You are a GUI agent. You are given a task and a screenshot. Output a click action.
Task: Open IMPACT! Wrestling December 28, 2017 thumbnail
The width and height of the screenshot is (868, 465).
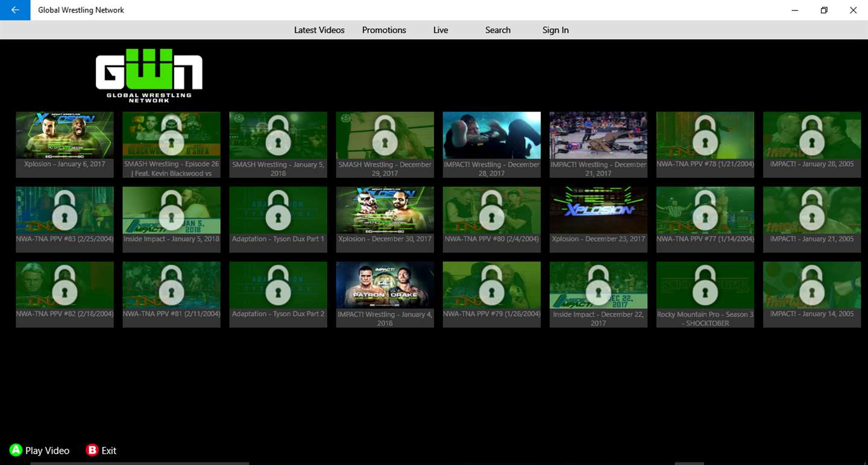click(491, 135)
